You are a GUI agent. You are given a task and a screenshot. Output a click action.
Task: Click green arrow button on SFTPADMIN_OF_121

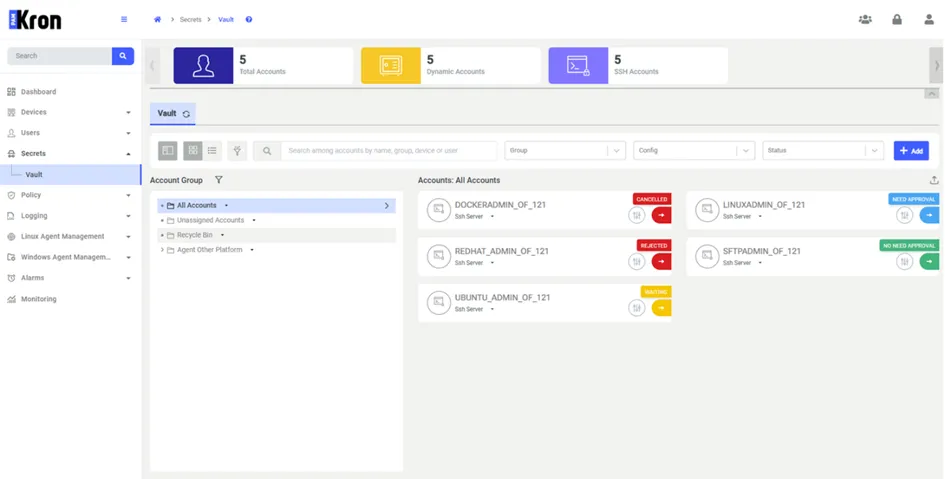coord(929,261)
